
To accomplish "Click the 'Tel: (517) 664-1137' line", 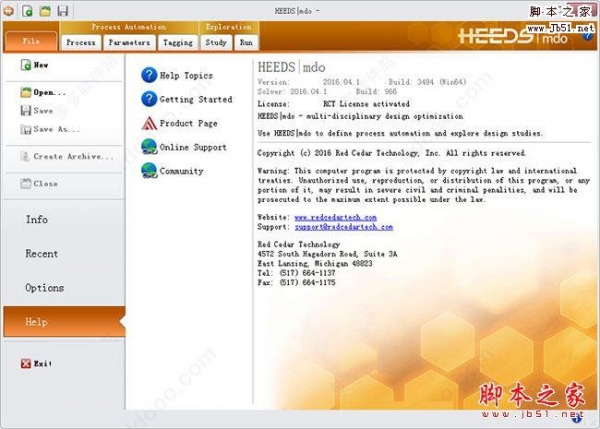I will tap(296, 273).
